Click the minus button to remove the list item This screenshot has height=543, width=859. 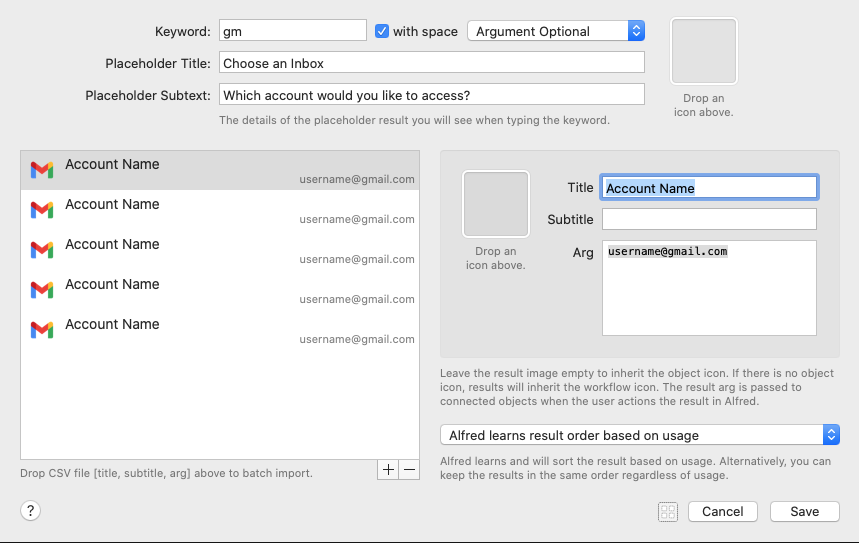pos(409,470)
